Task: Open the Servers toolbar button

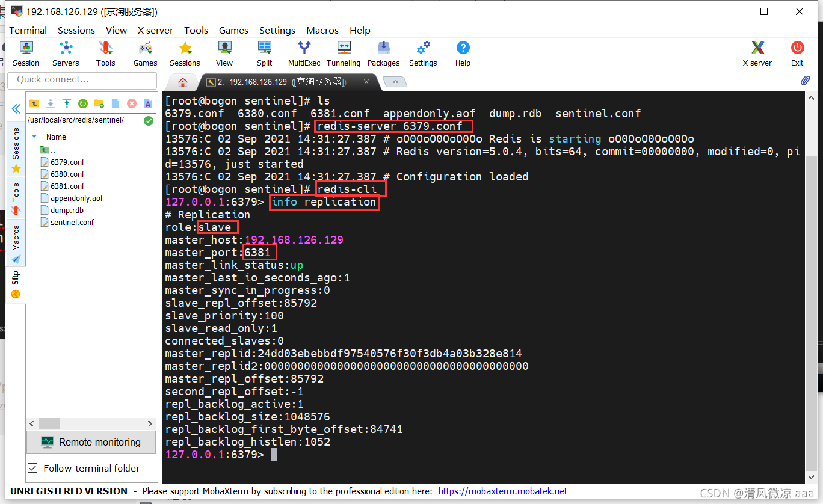Action: click(x=66, y=54)
